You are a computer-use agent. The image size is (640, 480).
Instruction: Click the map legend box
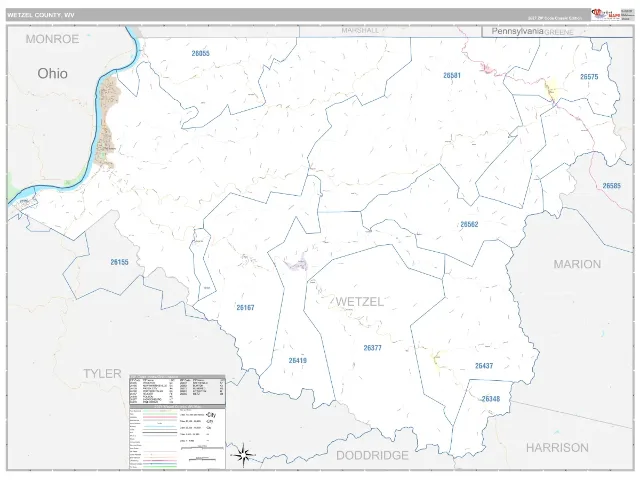[178, 437]
